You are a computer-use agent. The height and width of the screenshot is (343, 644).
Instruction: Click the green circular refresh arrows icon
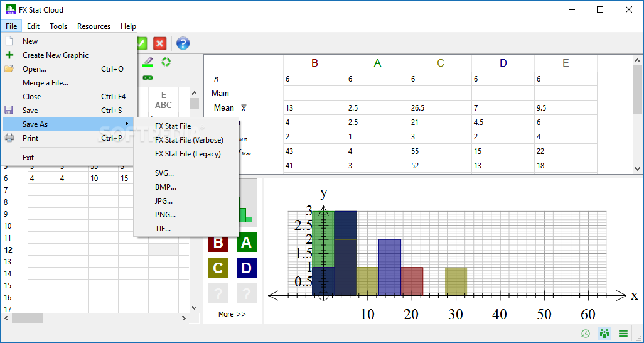pos(166,62)
